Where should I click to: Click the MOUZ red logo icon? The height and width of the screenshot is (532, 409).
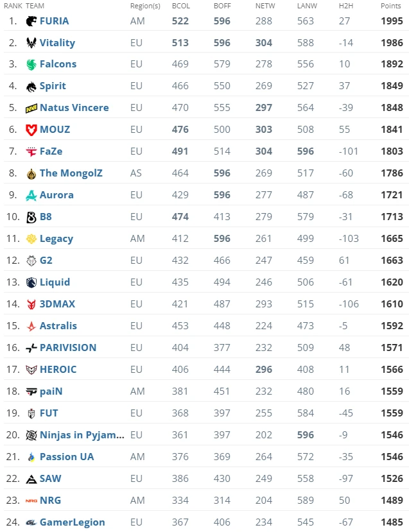[x=31, y=130]
